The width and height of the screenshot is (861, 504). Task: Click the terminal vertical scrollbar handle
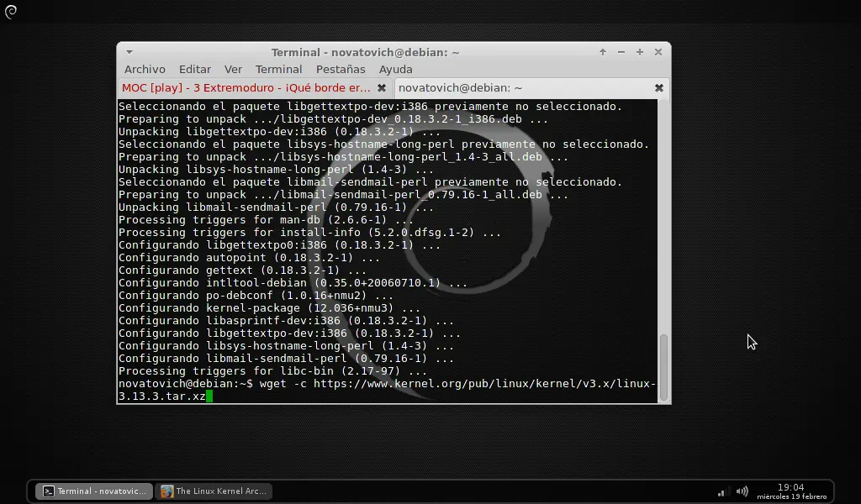(x=663, y=366)
